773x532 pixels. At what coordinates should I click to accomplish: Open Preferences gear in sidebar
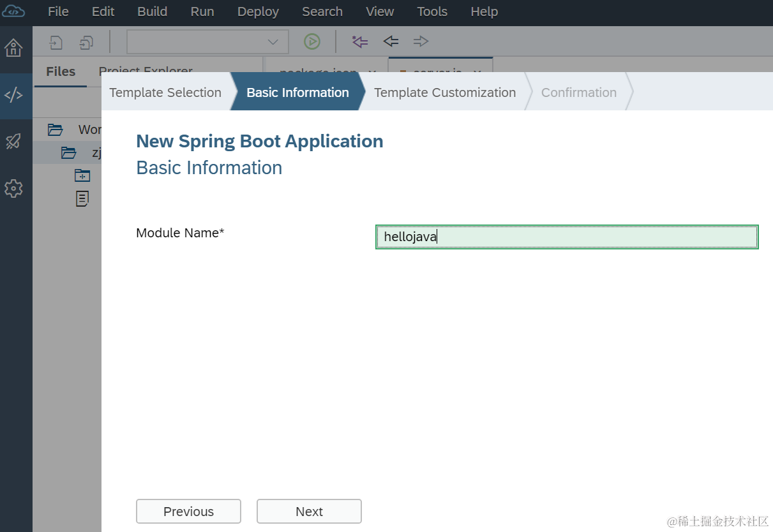(13, 188)
